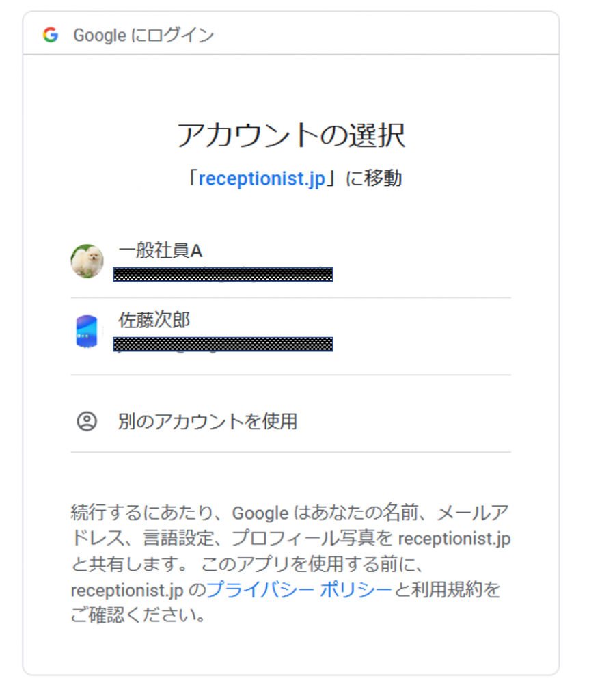Choose 別のアカウントを使用 option
The image size is (602, 700).
click(x=207, y=421)
